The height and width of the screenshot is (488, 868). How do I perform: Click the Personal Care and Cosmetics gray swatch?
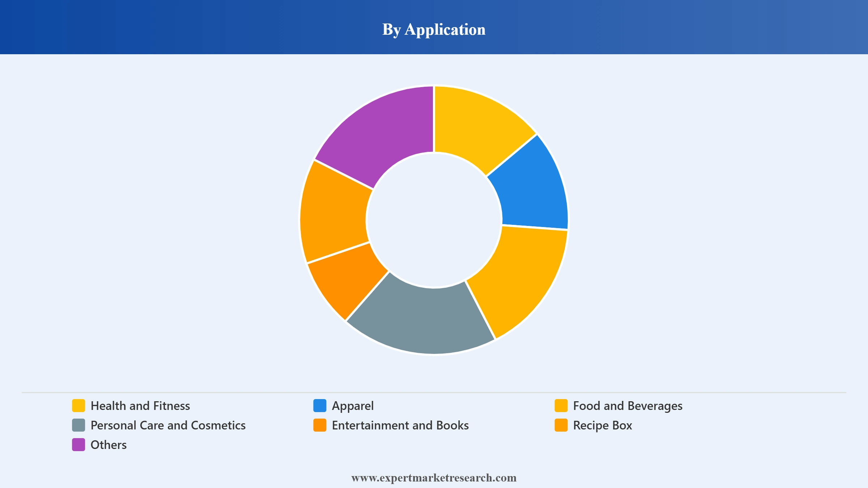[x=78, y=425]
